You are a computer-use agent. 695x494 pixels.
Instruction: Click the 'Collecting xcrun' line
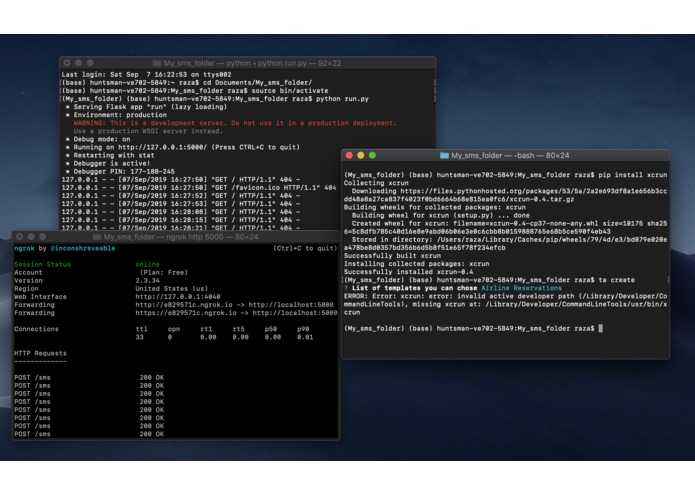pyautogui.click(x=376, y=183)
